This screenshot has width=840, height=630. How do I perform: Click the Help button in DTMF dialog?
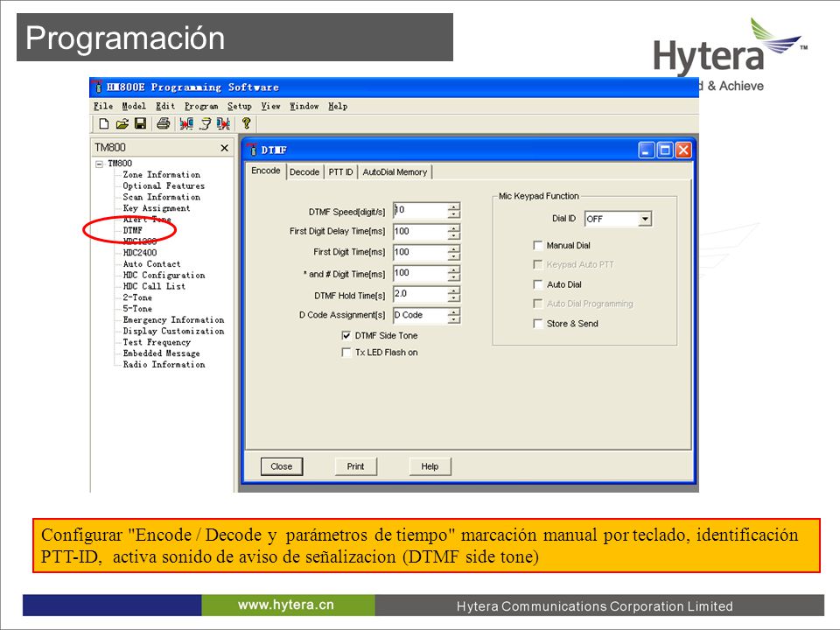click(430, 466)
